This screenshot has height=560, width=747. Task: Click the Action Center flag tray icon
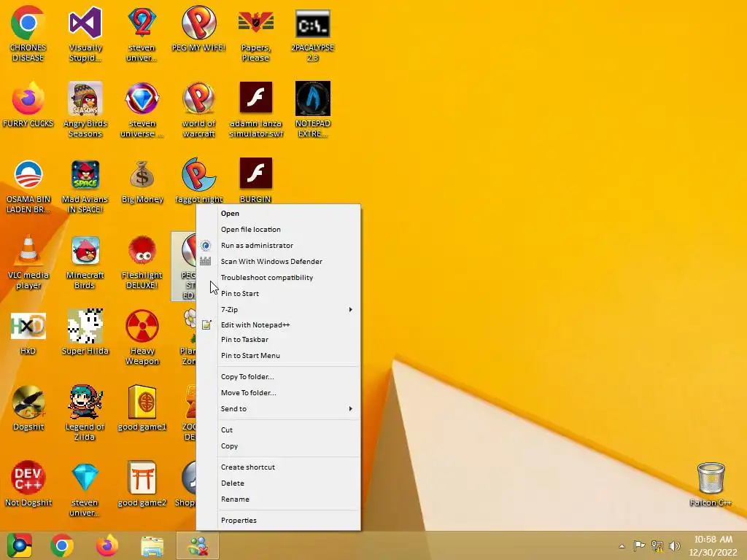click(x=639, y=545)
